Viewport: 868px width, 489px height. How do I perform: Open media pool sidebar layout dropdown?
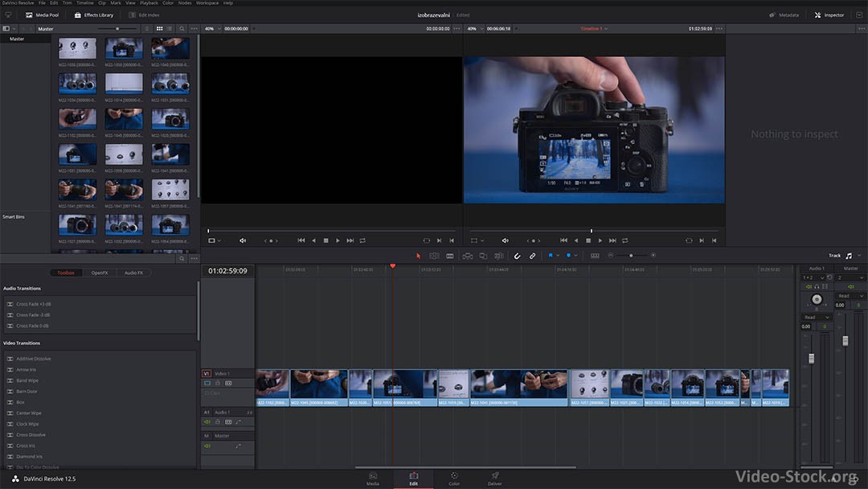point(9,29)
